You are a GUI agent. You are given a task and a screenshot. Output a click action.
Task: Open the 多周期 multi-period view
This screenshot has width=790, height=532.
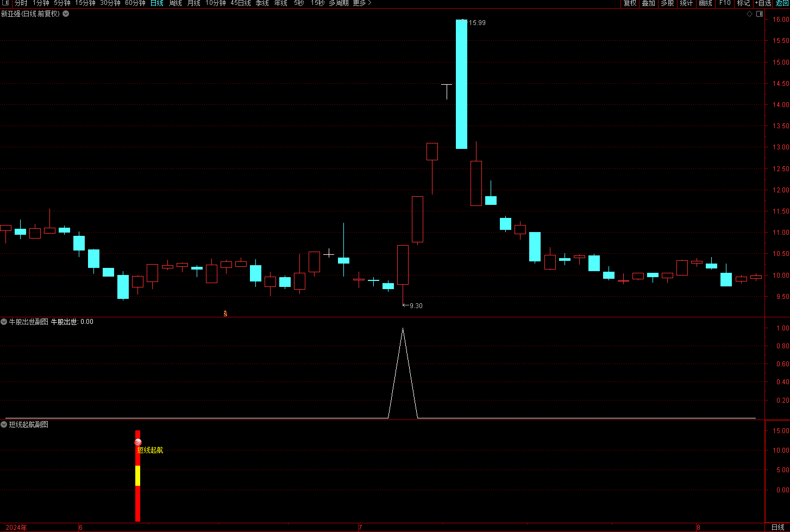point(338,3)
